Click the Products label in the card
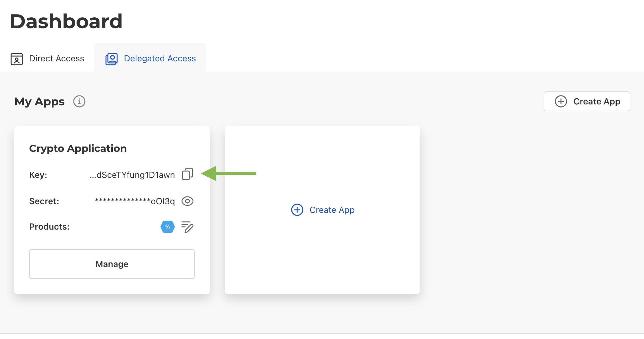The height and width of the screenshot is (339, 644). click(49, 227)
